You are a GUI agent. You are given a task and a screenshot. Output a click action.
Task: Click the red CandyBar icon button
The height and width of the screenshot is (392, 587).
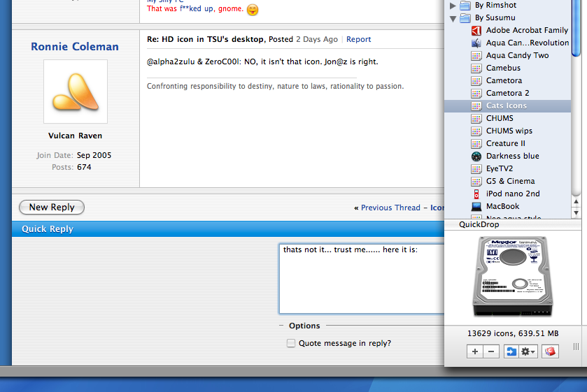(551, 351)
